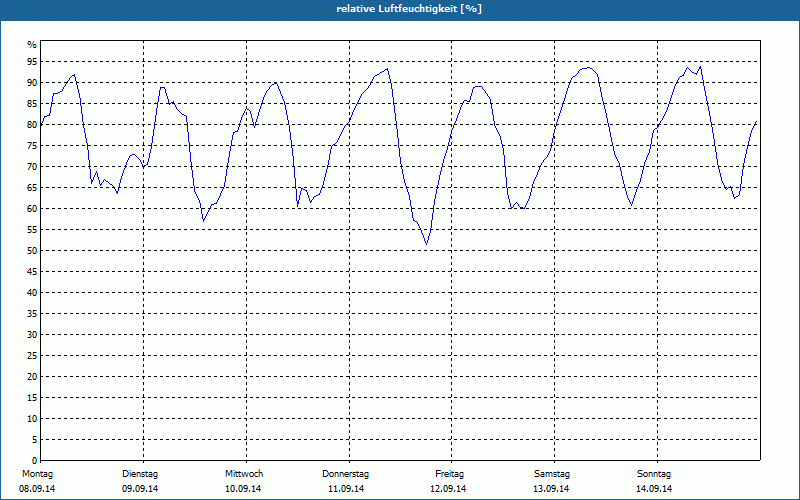Viewport: 800px width, 500px height.
Task: Select the '14.09.14' date label
Action: coord(654,489)
